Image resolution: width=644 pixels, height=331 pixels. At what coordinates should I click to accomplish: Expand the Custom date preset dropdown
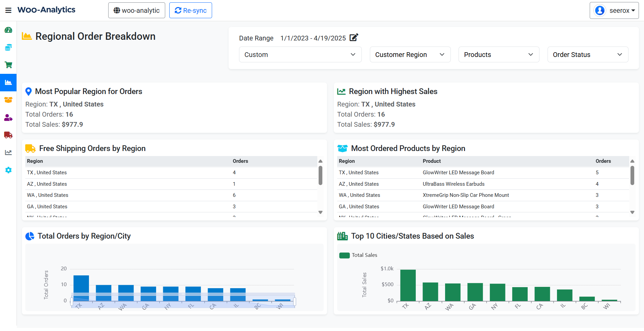[x=300, y=55]
